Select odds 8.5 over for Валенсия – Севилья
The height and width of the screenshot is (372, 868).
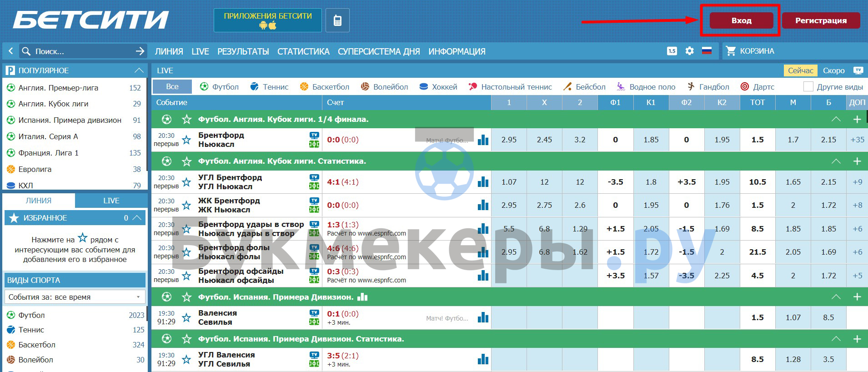click(x=828, y=317)
